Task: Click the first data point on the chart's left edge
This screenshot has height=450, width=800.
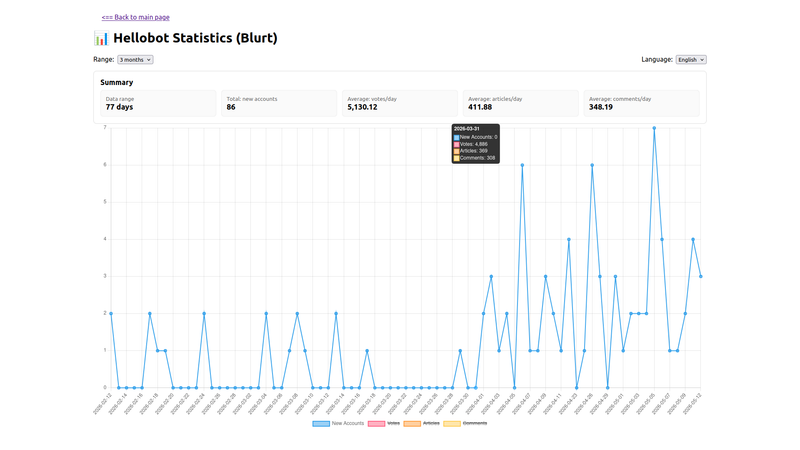Action: [x=111, y=313]
